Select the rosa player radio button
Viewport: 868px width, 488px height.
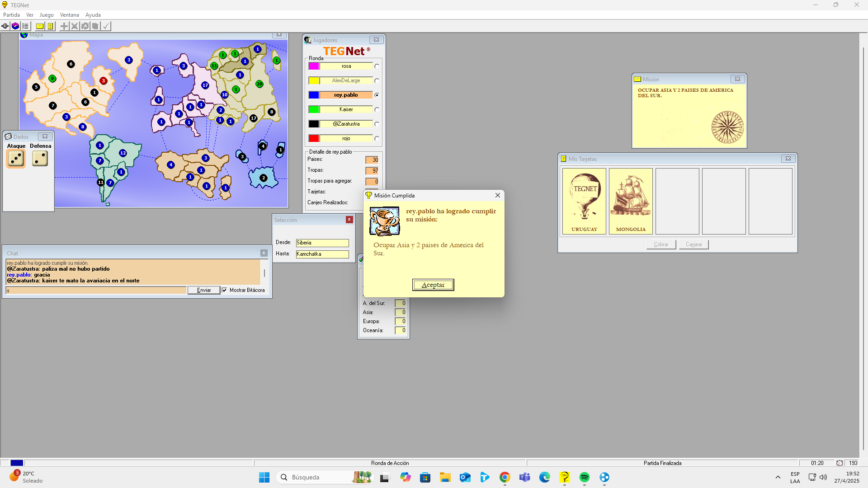377,66
